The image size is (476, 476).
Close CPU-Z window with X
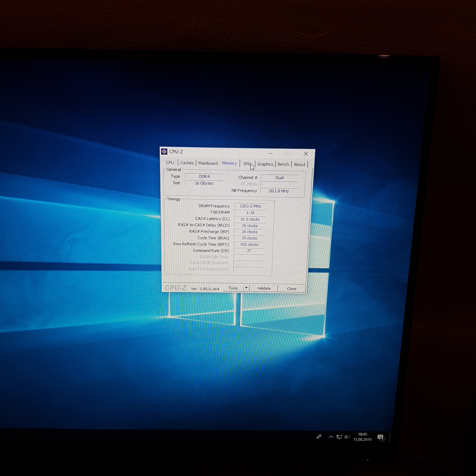[x=306, y=154]
